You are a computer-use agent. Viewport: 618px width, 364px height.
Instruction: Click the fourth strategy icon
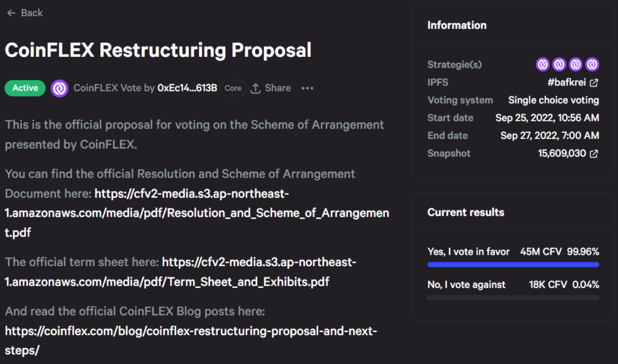591,65
